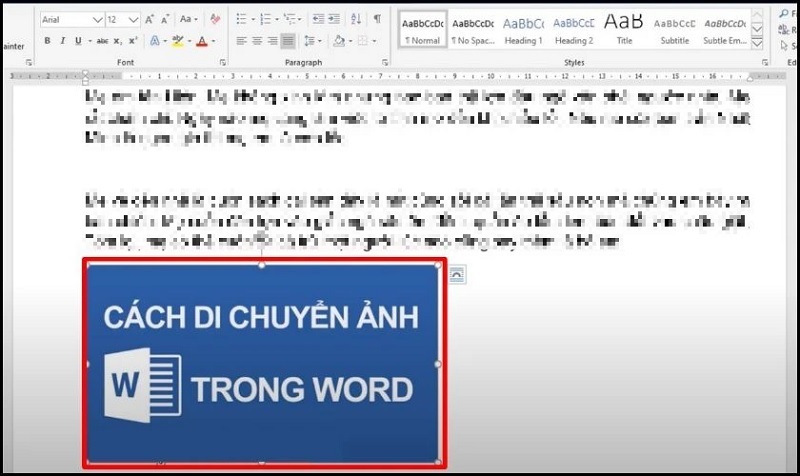
Task: Toggle Show/Hide paragraph marks
Action: click(377, 19)
